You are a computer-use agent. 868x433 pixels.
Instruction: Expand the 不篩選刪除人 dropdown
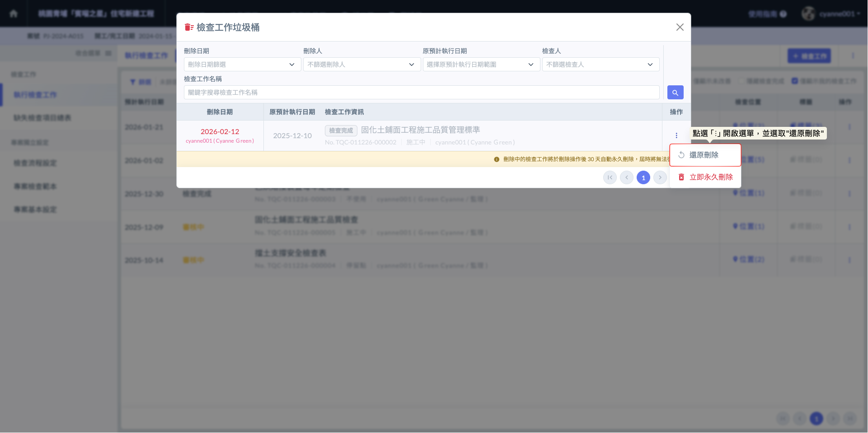point(361,65)
